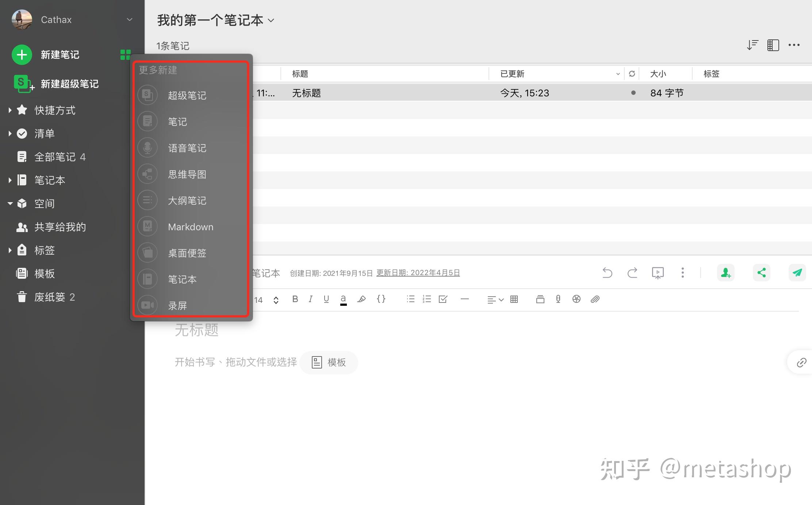
Task: Click the green share icon in note header
Action: (761, 273)
